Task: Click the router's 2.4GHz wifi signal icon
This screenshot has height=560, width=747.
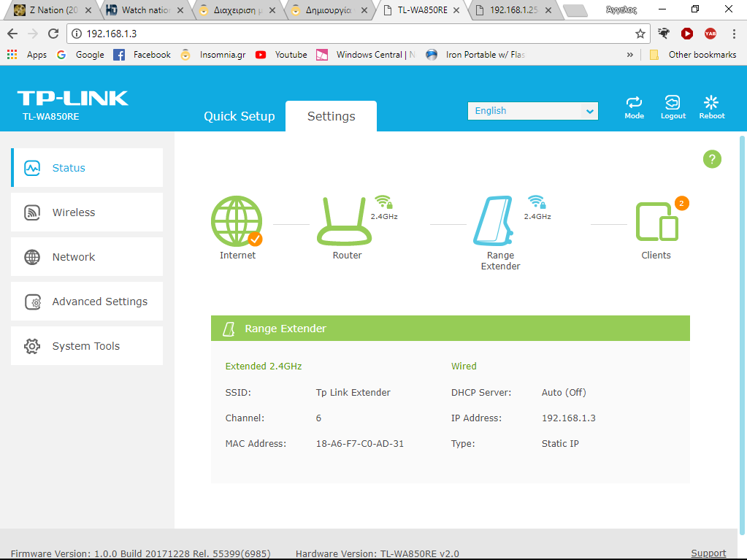Action: coord(383,202)
